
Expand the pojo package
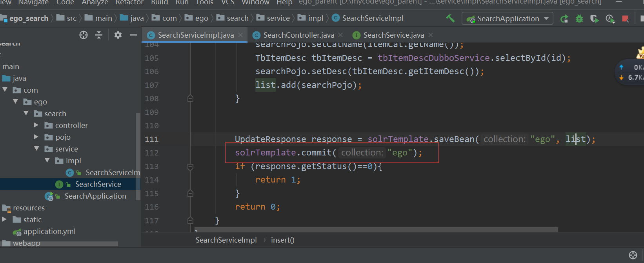(36, 137)
